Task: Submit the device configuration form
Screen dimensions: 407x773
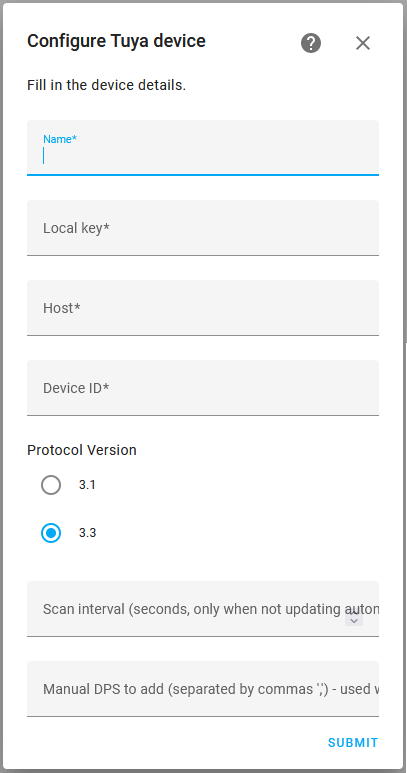Action: 353,742
